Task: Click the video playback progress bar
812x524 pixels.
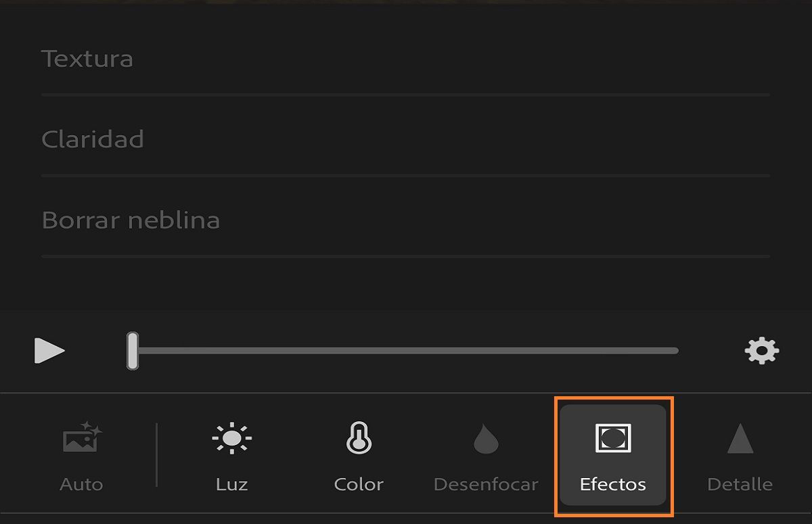Action: coord(406,350)
